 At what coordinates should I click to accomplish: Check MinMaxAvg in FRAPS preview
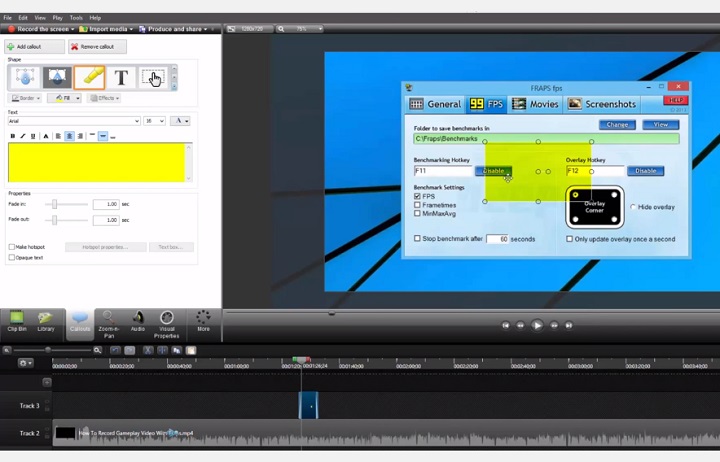click(417, 214)
